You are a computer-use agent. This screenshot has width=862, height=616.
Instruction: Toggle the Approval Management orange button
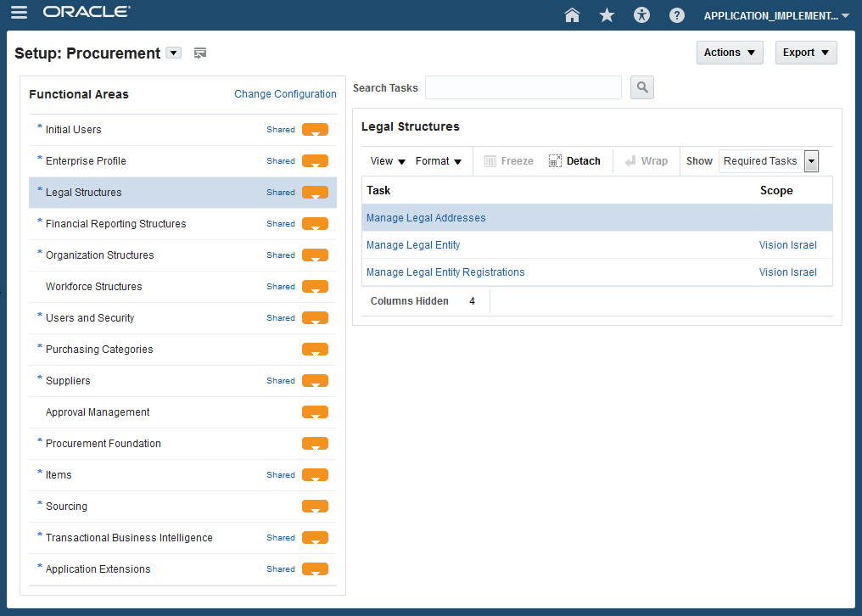pos(315,412)
